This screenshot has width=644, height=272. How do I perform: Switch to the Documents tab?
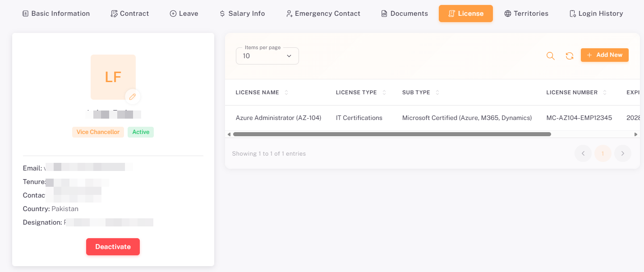[x=405, y=14]
